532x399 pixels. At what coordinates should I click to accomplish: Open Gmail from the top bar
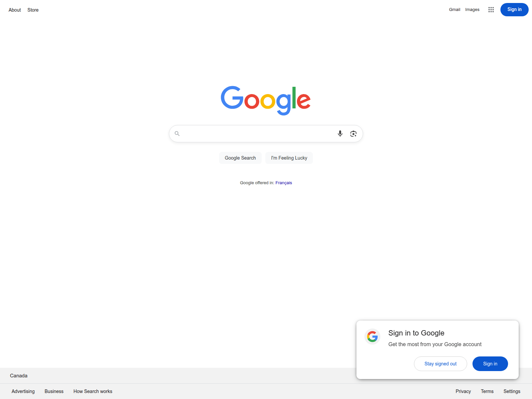click(455, 10)
